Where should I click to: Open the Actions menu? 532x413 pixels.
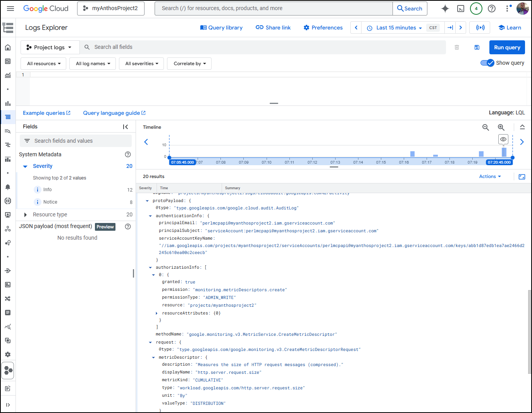click(490, 176)
